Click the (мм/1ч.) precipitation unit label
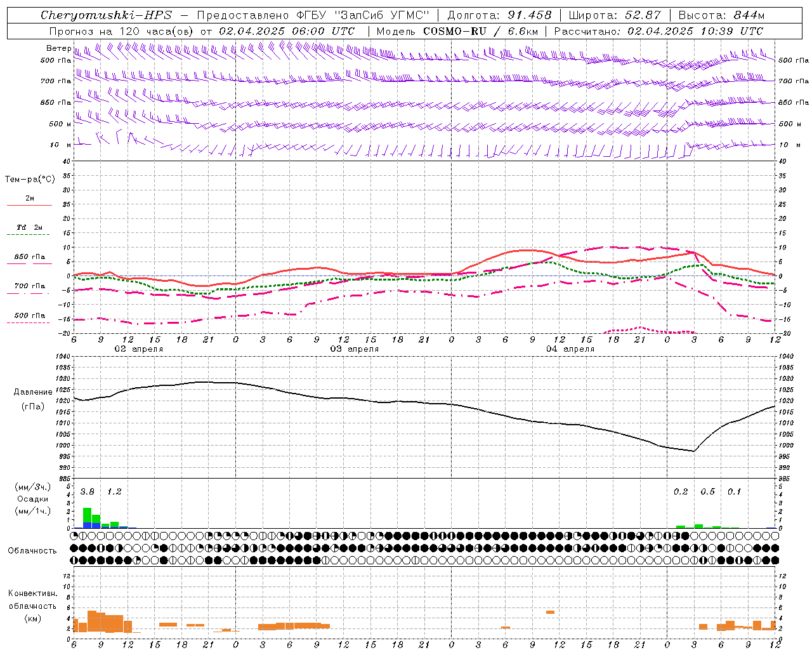 (x=32, y=511)
